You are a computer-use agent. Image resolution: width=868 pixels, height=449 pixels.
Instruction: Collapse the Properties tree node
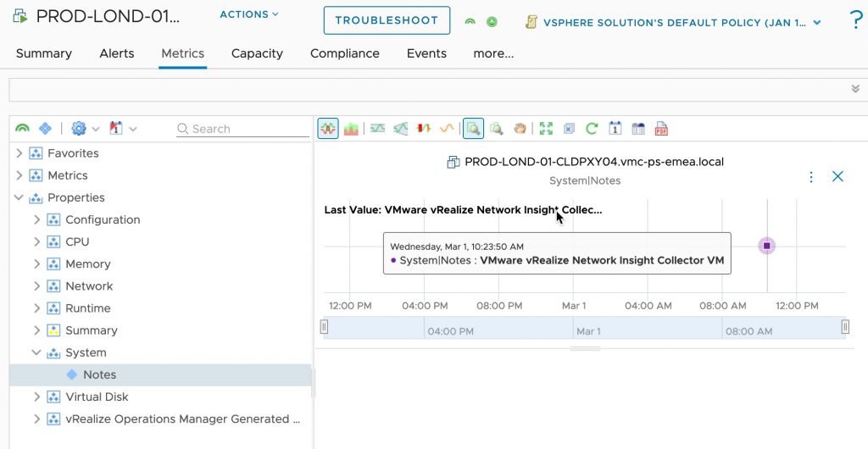(19, 197)
